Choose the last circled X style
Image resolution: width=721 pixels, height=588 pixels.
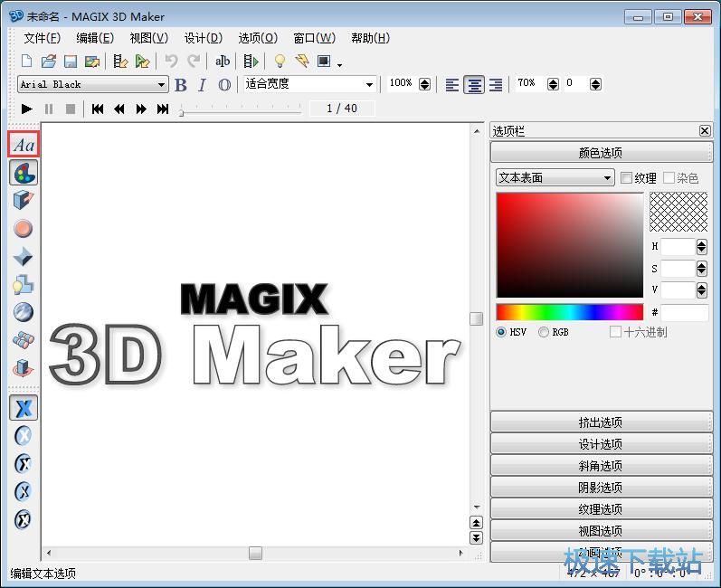(23, 519)
